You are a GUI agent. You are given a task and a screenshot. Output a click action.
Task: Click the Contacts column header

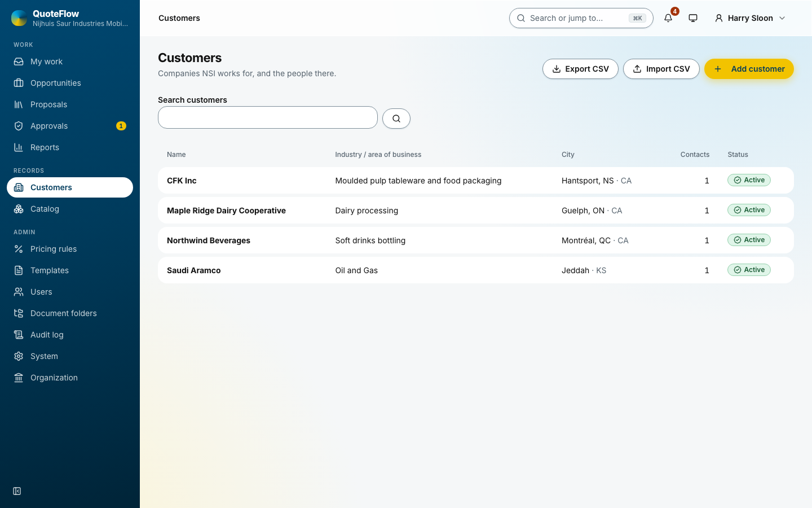click(x=695, y=155)
